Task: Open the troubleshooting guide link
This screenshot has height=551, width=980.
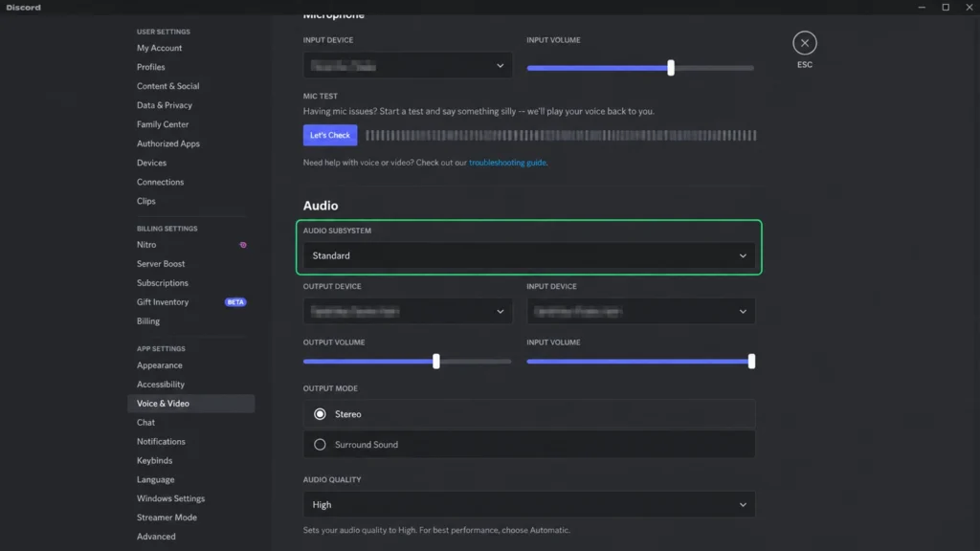Action: (507, 163)
